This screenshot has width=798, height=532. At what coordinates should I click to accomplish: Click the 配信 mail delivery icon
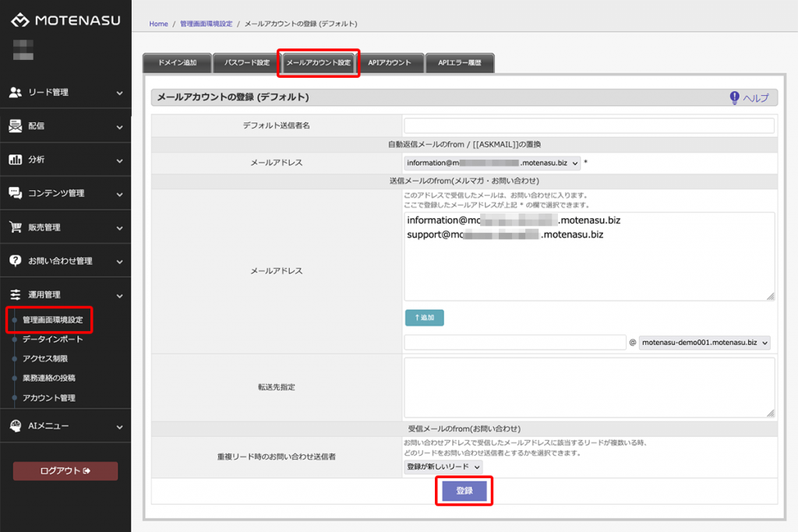tap(15, 125)
